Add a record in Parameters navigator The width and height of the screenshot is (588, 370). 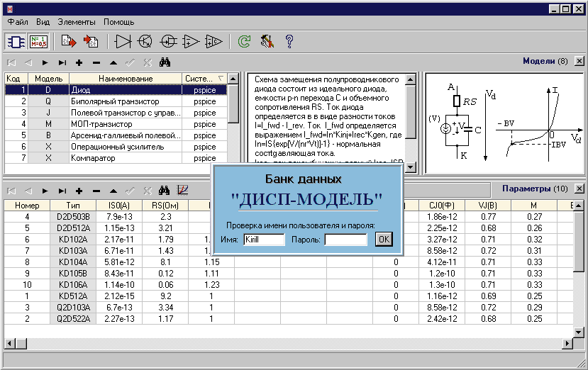click(x=79, y=191)
